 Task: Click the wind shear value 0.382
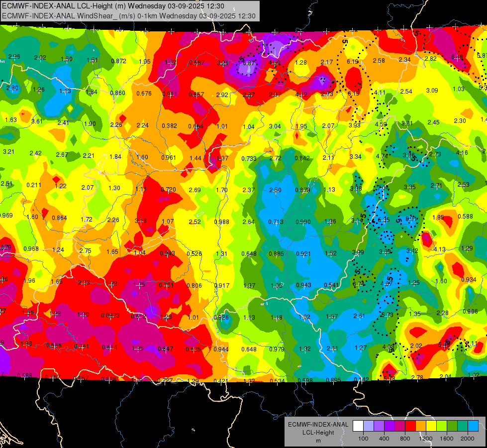pos(169,126)
